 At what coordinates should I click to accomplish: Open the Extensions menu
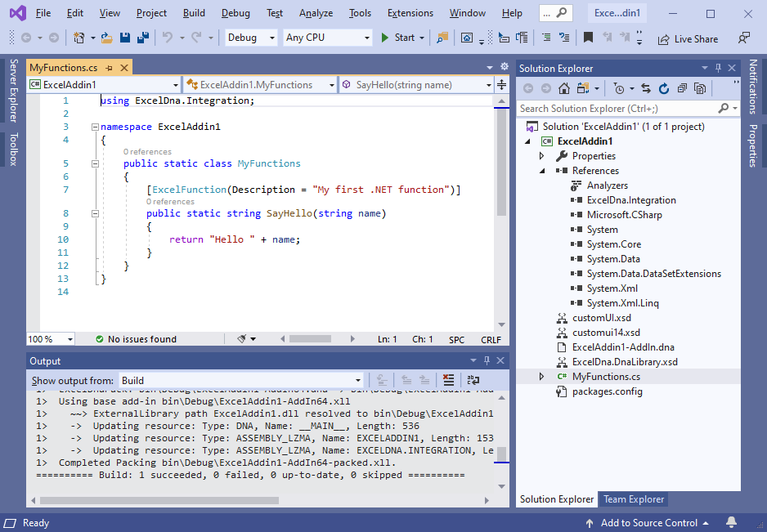[410, 13]
